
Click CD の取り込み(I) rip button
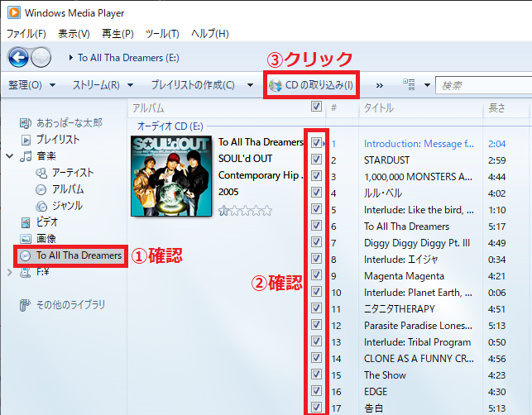tap(311, 85)
